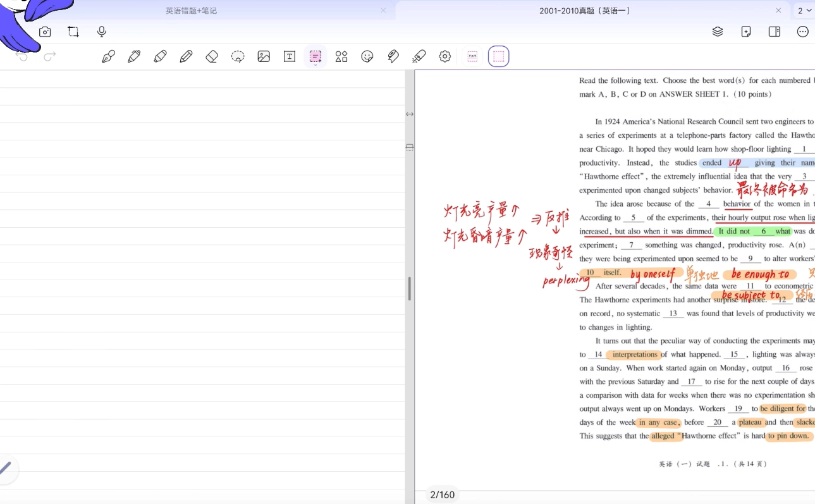Select the eraser tool
Viewport: 815px width, 504px height.
click(212, 57)
